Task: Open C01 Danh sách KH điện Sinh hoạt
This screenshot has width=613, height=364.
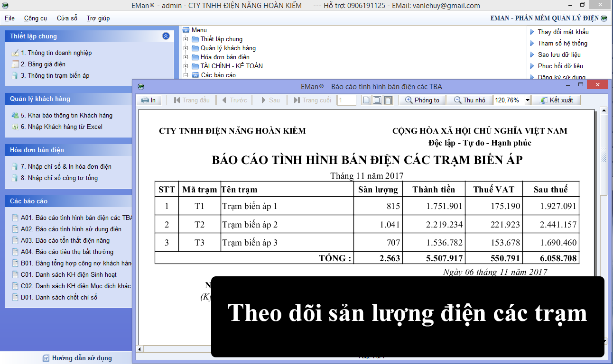Action: point(69,274)
